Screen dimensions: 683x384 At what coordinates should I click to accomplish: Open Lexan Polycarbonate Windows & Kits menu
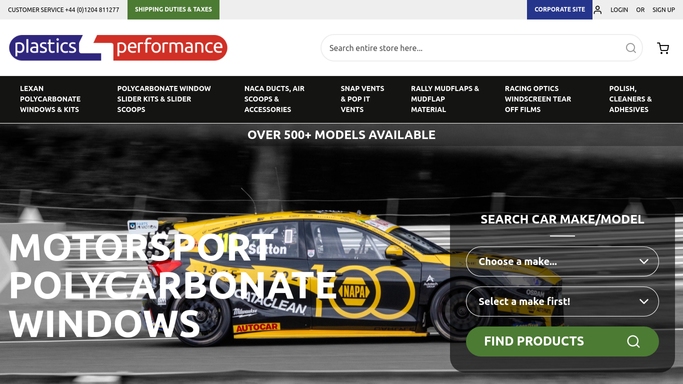point(50,99)
